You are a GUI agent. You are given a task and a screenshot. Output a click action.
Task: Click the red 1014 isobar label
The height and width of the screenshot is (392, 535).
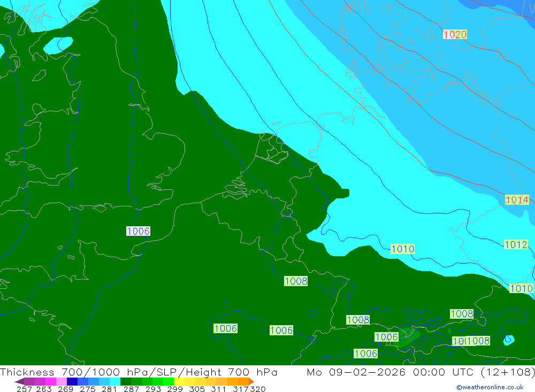pyautogui.click(x=517, y=199)
